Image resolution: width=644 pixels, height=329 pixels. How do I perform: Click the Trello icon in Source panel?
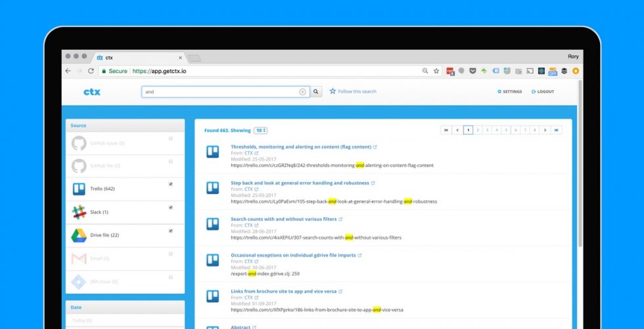[79, 189]
